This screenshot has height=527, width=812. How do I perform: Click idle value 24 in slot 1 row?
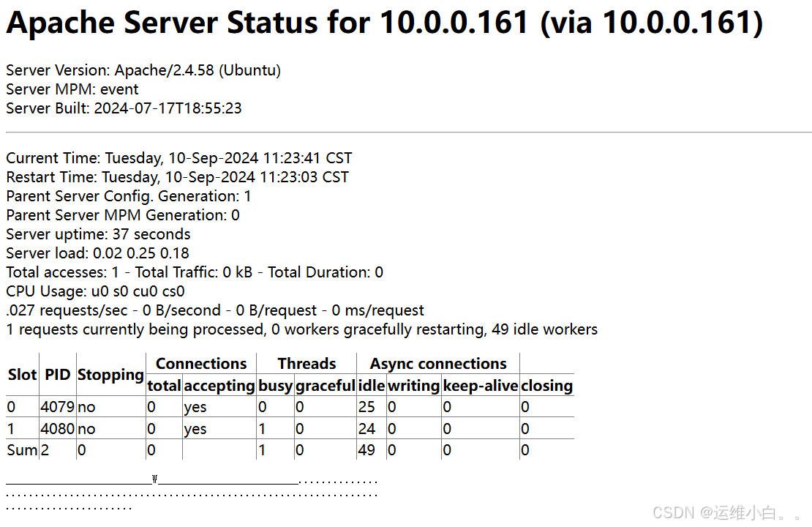pos(366,429)
